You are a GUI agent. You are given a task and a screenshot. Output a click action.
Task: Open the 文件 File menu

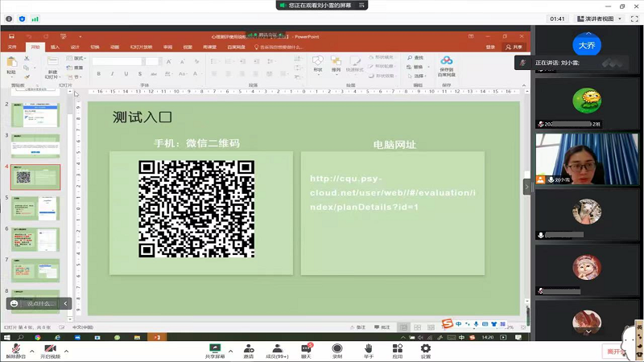pos(12,47)
